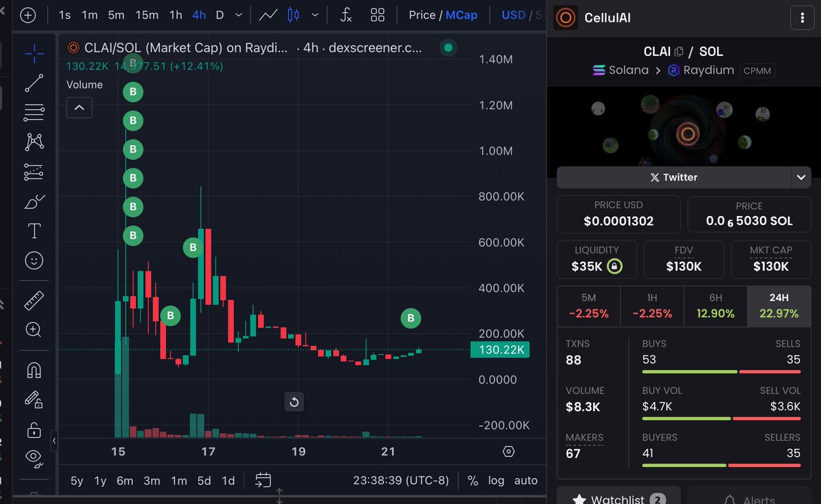Select the XABCD pattern tool
Screen dimensions: 821x504
[34, 142]
